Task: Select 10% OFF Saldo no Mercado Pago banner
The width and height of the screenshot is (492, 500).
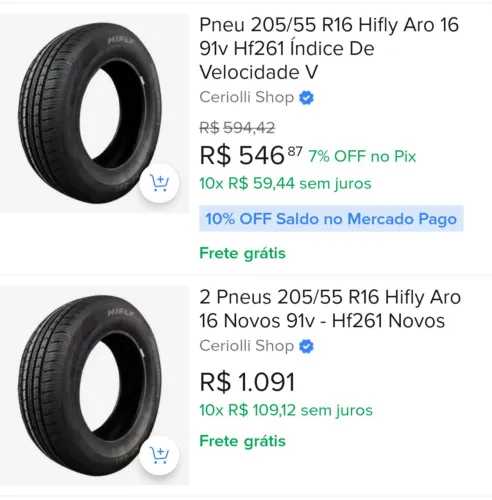Action: pyautogui.click(x=331, y=219)
